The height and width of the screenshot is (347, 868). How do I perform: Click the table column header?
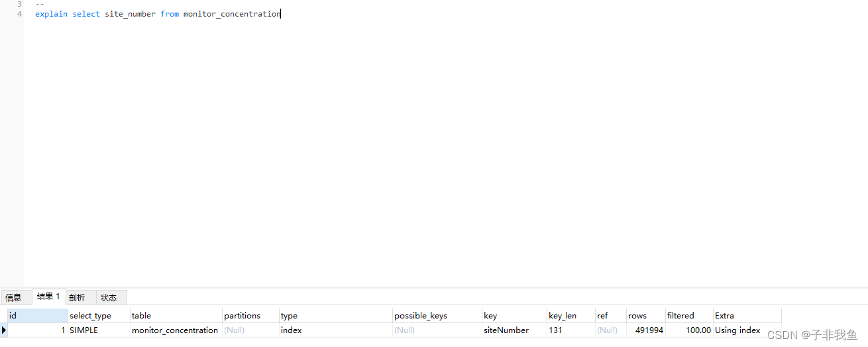click(176, 316)
